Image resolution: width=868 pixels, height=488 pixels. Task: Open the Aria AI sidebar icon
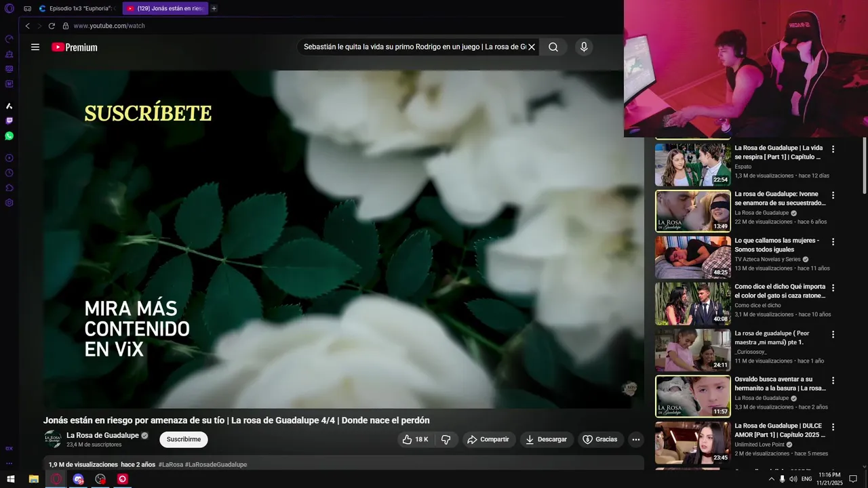pos(9,106)
